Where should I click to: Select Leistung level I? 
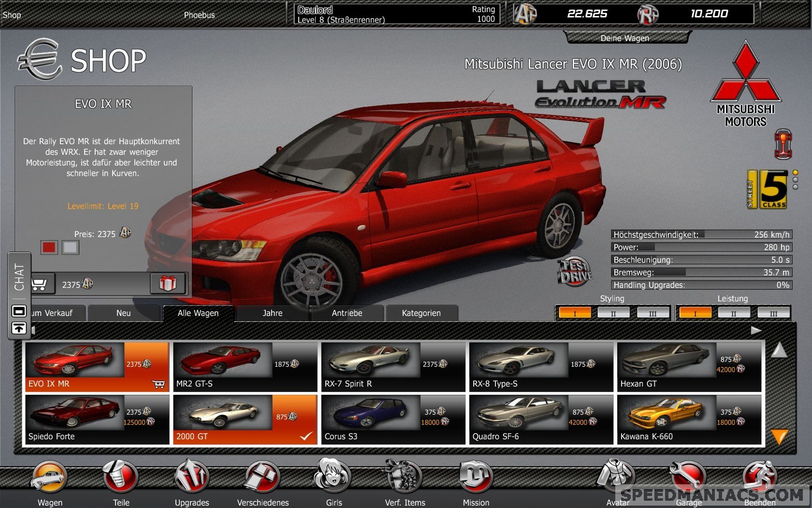[695, 313]
